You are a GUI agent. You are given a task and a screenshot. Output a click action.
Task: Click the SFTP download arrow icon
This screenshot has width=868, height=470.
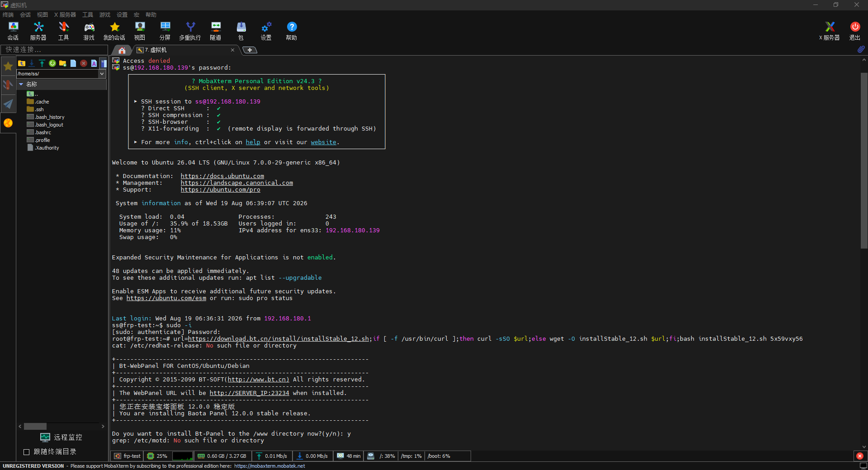point(32,63)
